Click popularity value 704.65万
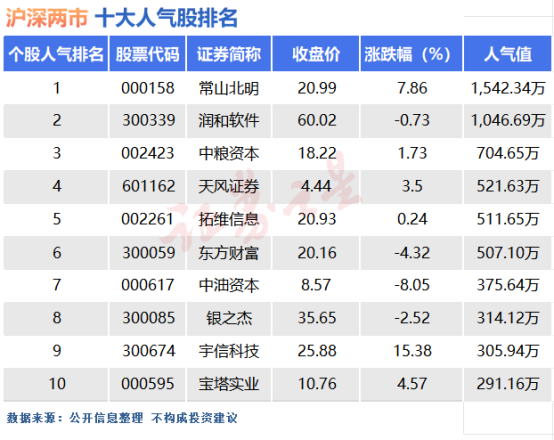 (508, 153)
